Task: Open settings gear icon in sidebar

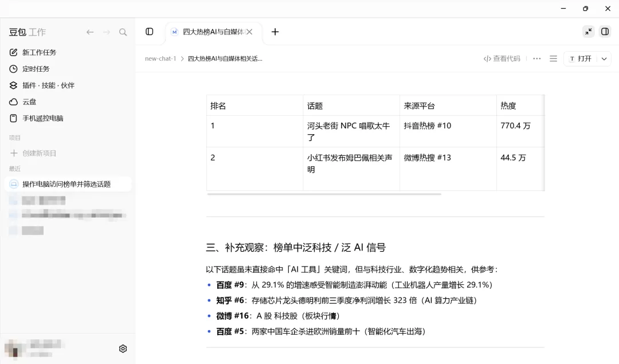Action: point(123,349)
